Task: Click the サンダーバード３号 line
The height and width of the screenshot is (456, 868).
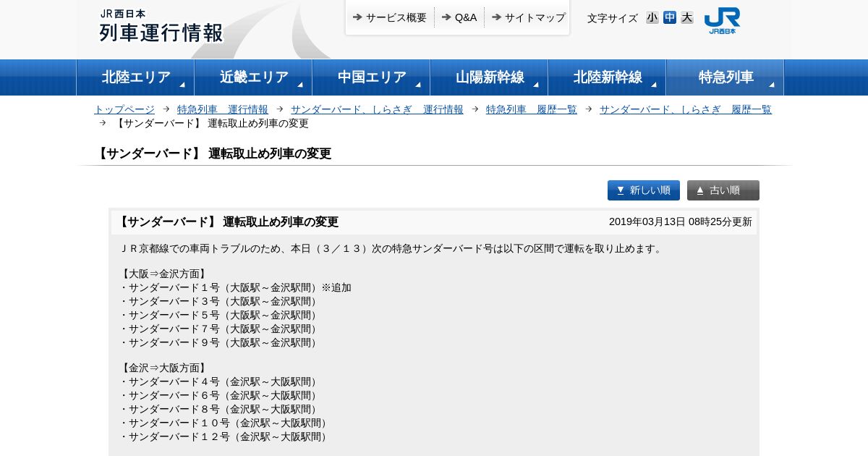Action: pos(221,301)
